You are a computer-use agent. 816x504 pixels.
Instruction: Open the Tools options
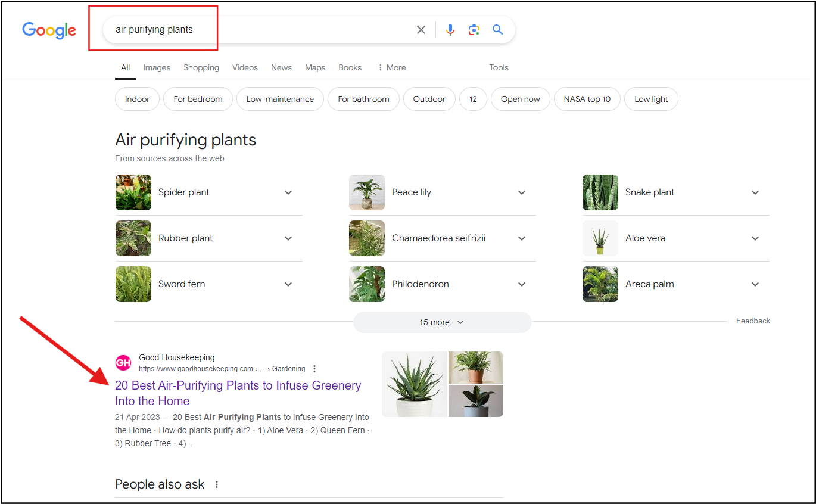tap(499, 67)
